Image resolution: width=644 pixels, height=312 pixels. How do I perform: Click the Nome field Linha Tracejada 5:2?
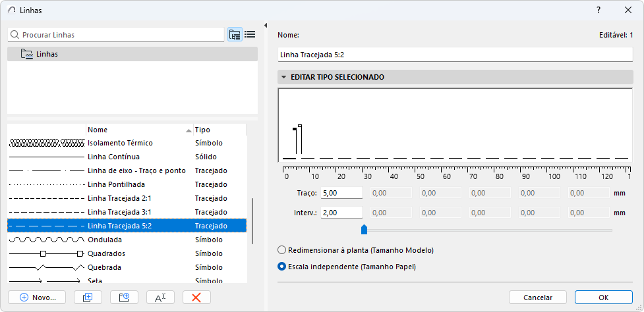coord(455,55)
